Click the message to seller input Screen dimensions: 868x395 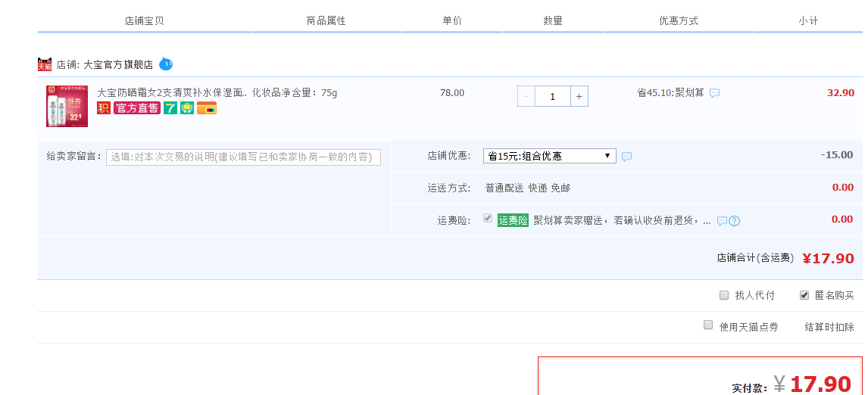[244, 157]
